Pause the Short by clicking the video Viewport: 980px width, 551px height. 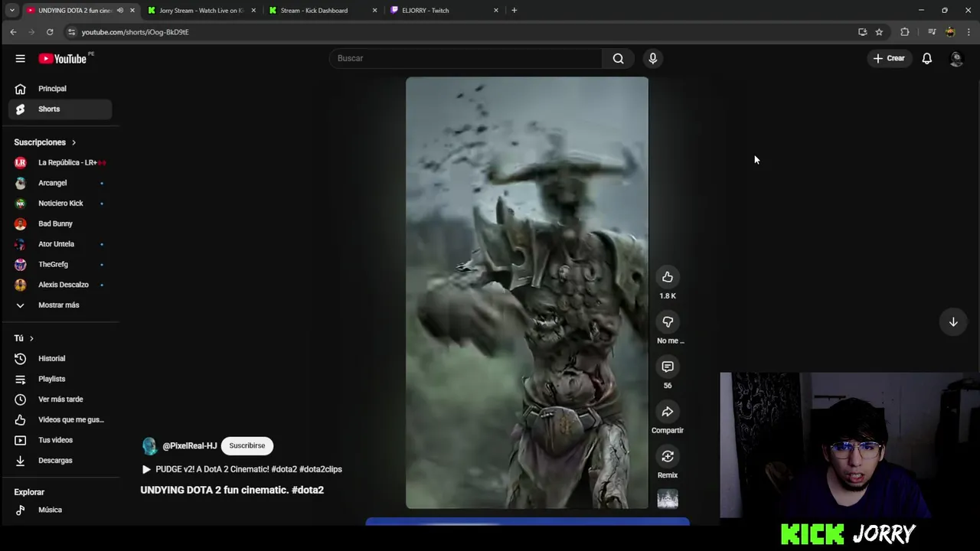pyautogui.click(x=527, y=292)
